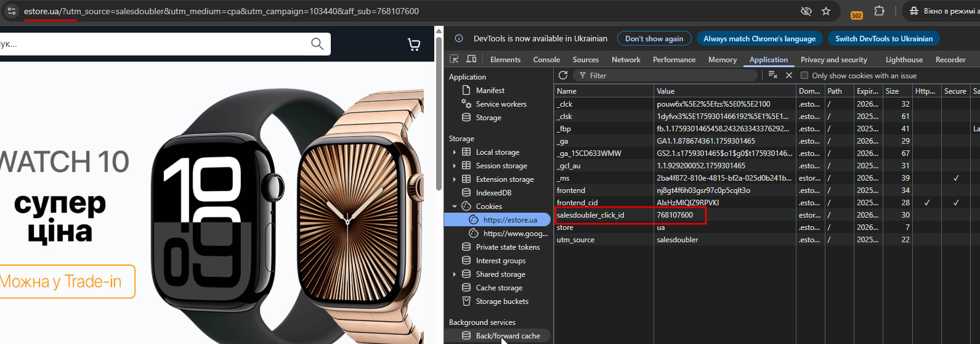Select the utm_source cookie row

point(767,240)
